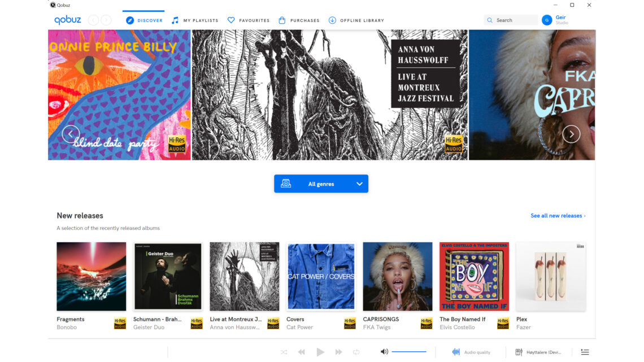644x362 pixels.
Task: Open the Geister Duo Schumann album cover
Action: [x=168, y=276]
